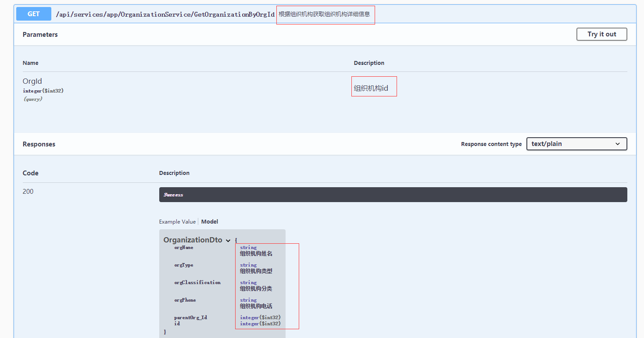Select text/plain in the content type selector
The width and height of the screenshot is (644, 338).
[576, 143]
